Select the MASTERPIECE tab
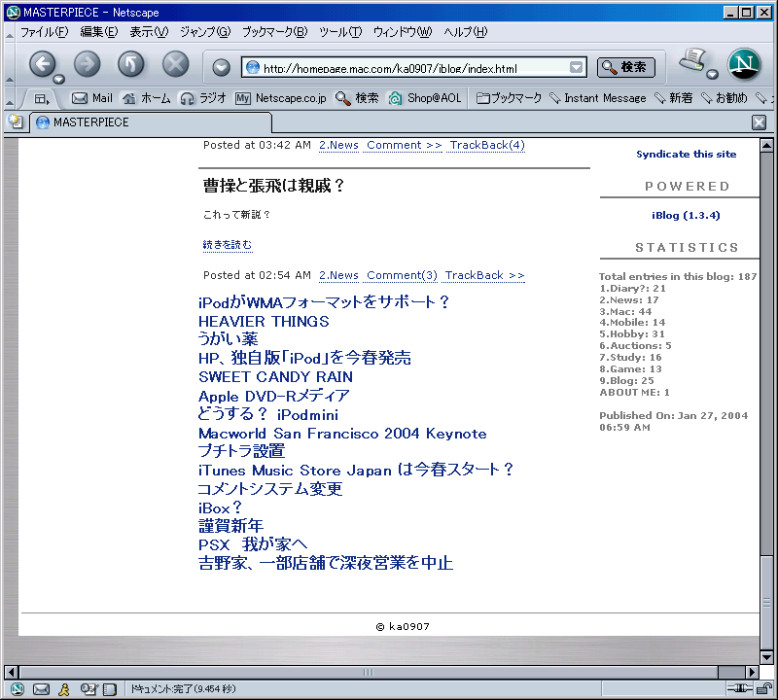This screenshot has height=700, width=778. [151, 122]
